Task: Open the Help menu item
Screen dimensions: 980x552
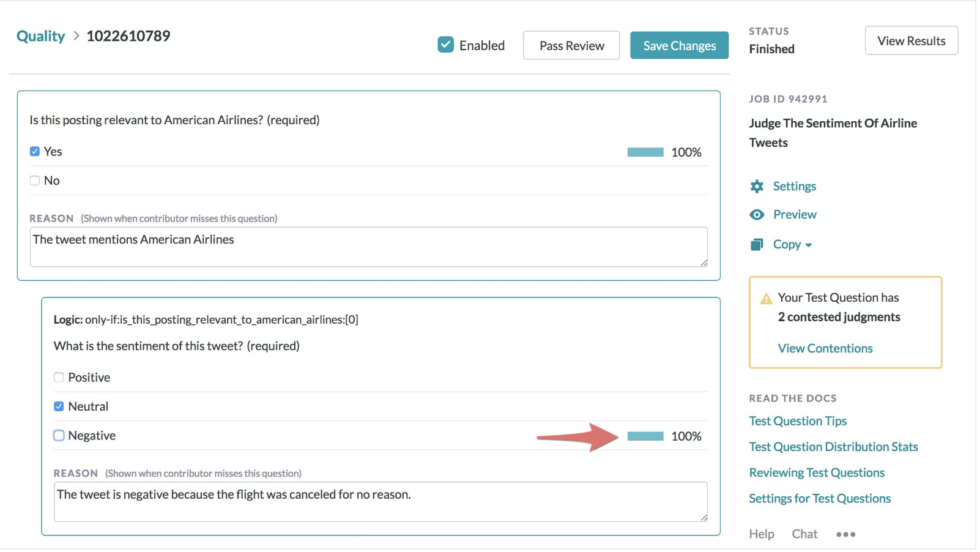Action: tap(761, 534)
